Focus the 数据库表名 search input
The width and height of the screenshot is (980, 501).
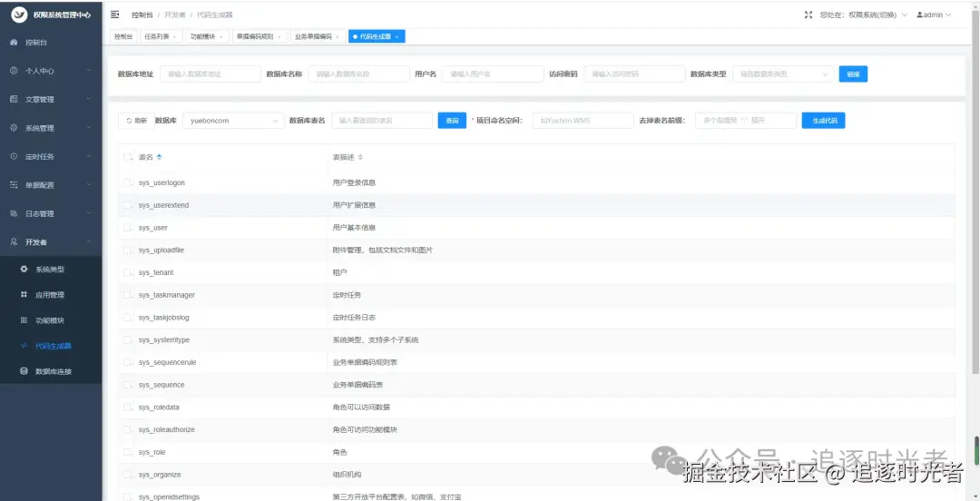(x=382, y=121)
